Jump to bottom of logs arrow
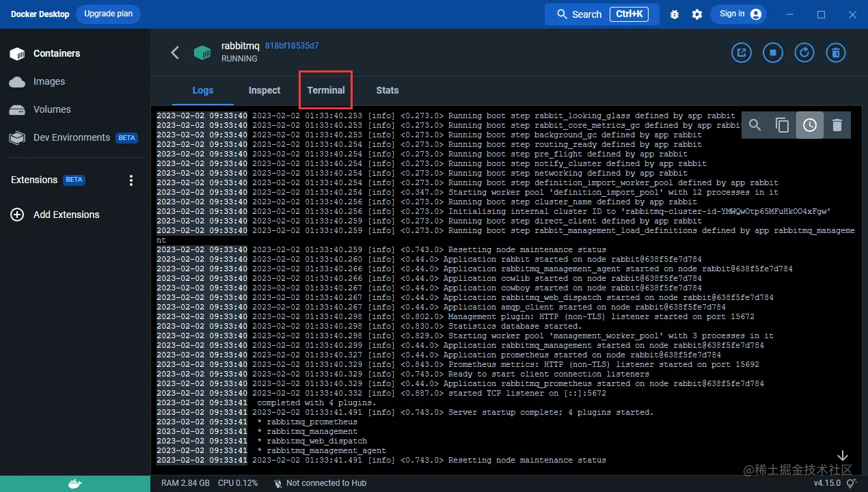This screenshot has width=868, height=492. coord(843,456)
